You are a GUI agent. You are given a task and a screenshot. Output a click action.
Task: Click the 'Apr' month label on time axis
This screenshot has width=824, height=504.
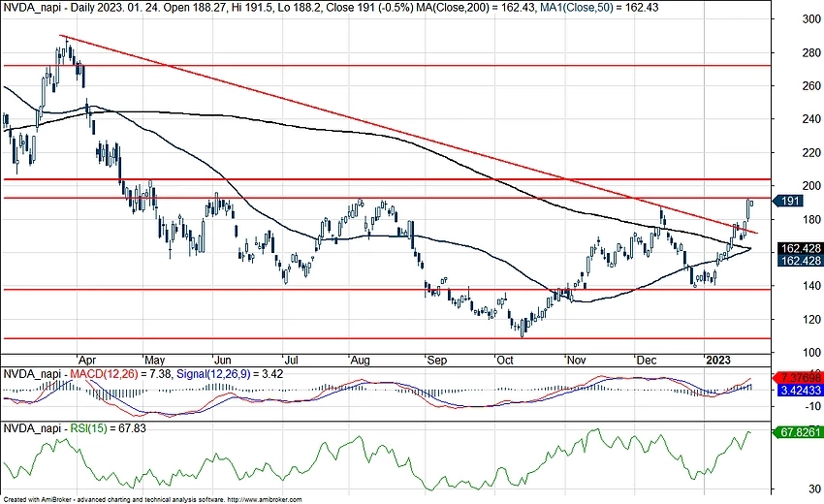click(x=86, y=361)
